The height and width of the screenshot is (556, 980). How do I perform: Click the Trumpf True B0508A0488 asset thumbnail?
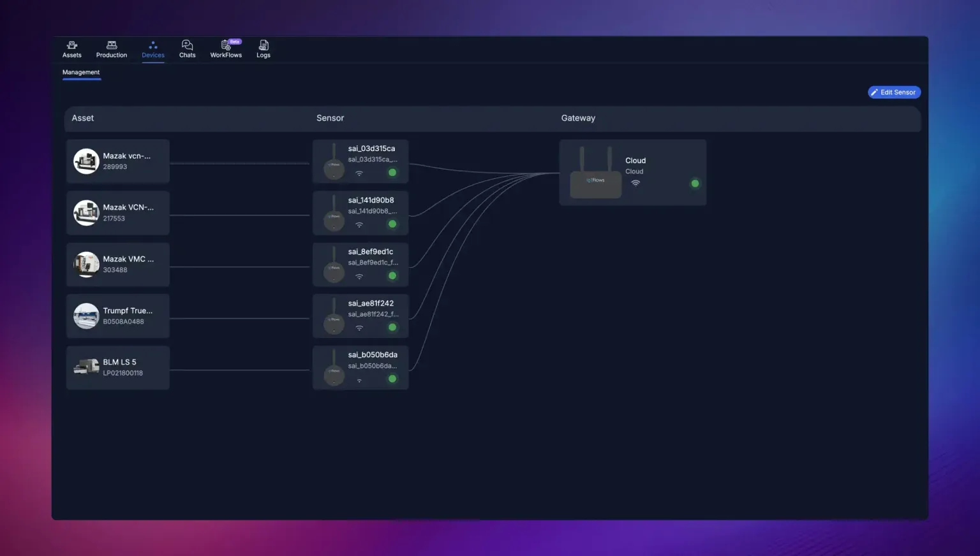tap(86, 316)
